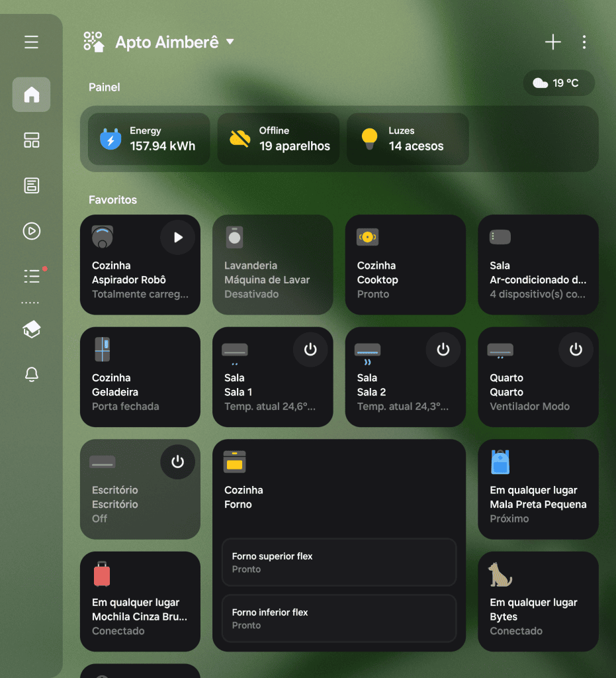Power off Sala 2 air conditioner
Image resolution: width=616 pixels, height=678 pixels.
tap(443, 350)
